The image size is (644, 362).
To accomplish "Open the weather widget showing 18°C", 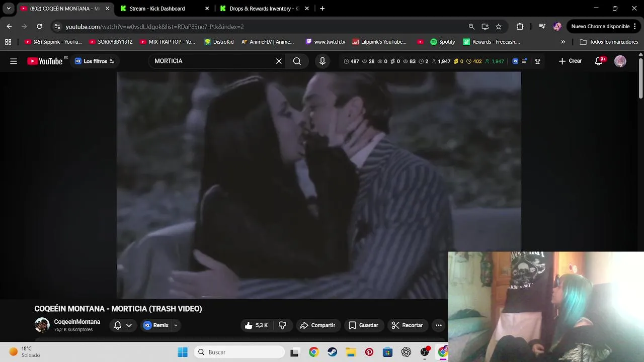I will [x=24, y=352].
